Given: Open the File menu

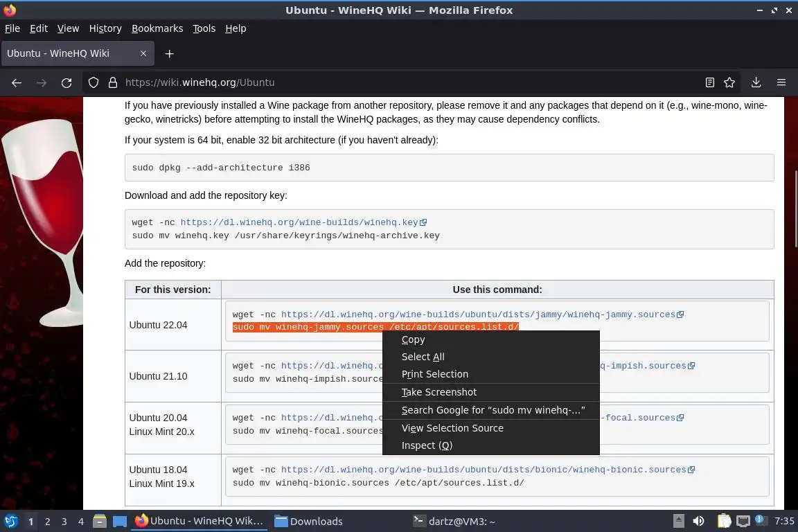Looking at the screenshot, I should pyautogui.click(x=12, y=28).
